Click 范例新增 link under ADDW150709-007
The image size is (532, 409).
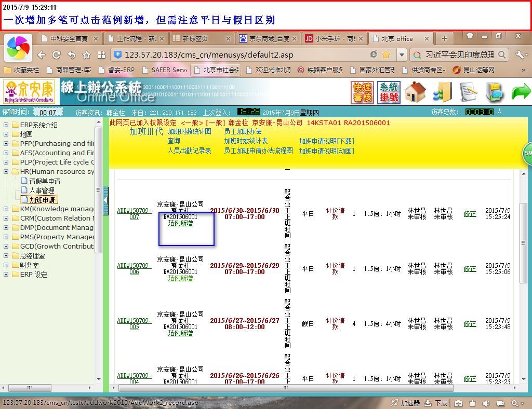(180, 223)
